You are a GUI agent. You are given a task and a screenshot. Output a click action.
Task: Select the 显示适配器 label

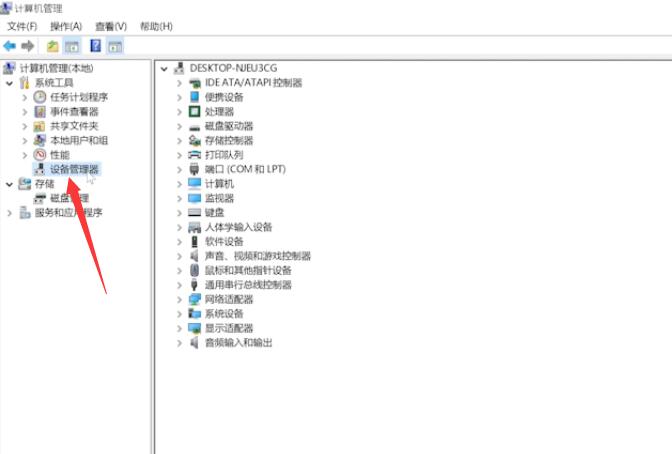(x=229, y=328)
